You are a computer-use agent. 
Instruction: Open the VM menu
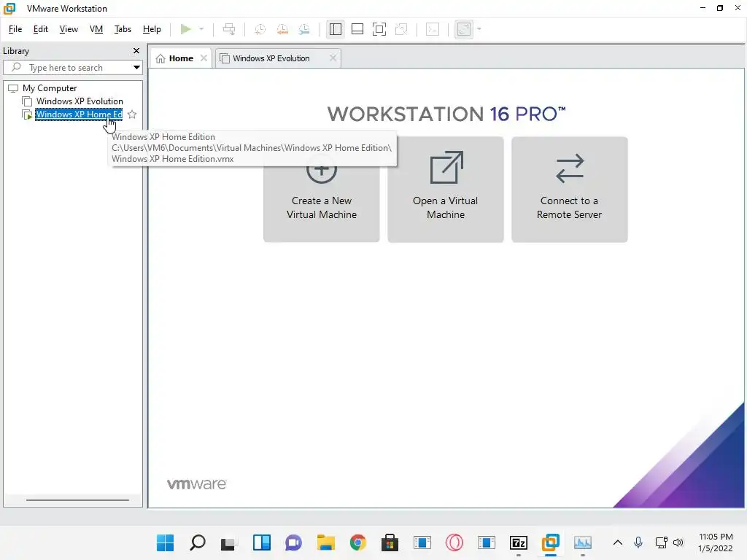pyautogui.click(x=96, y=29)
